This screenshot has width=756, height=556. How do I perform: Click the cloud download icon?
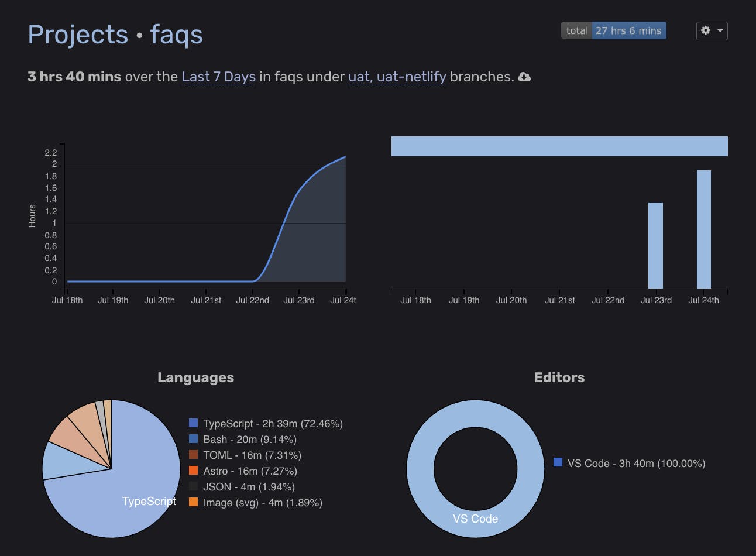(525, 77)
